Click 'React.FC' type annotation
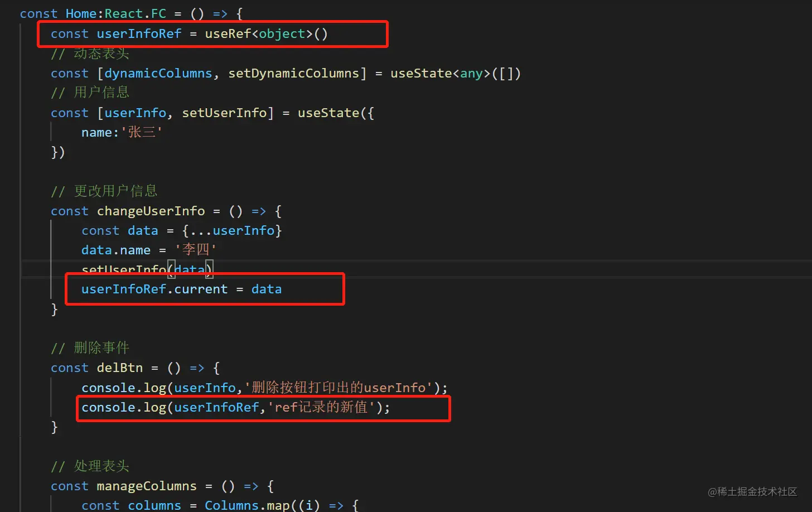Image resolution: width=812 pixels, height=512 pixels. coord(136,13)
